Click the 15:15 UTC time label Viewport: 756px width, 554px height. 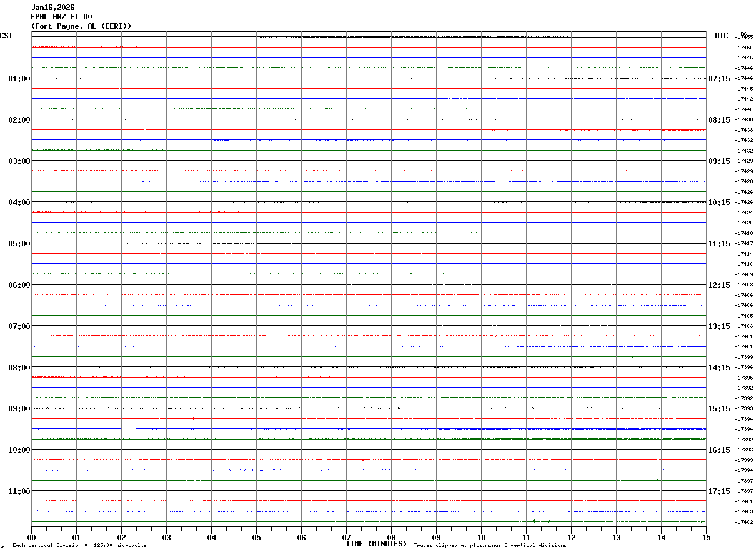click(719, 408)
